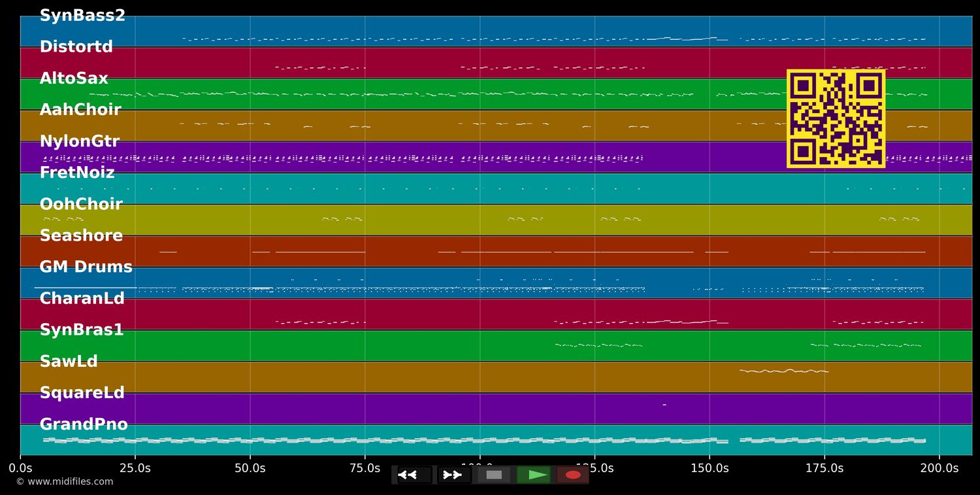Select the AltoSax track label
980x495 pixels.
pos(74,78)
